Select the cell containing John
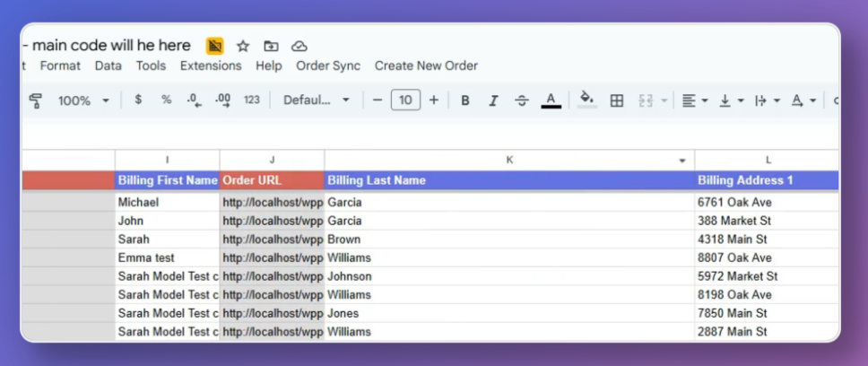This screenshot has width=868, height=366. coord(167,221)
